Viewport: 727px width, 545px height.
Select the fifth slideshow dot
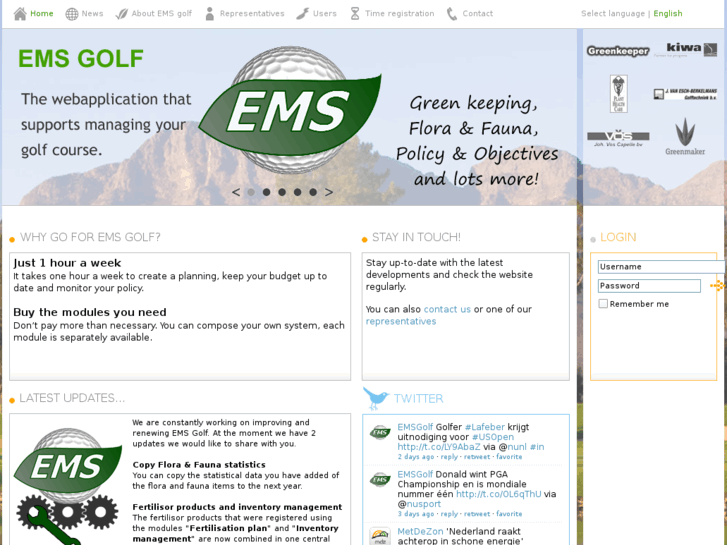313,192
